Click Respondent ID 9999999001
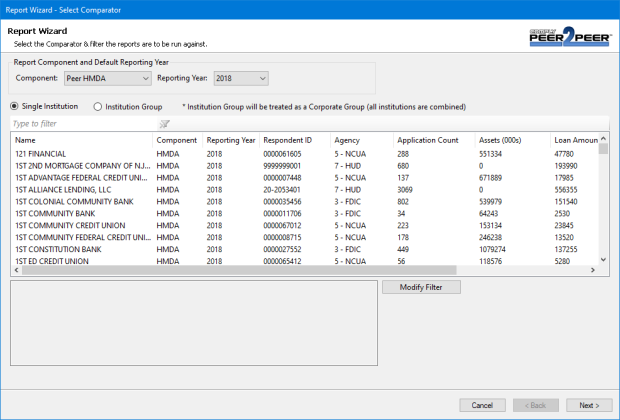The height and width of the screenshot is (420, 620). [x=282, y=166]
